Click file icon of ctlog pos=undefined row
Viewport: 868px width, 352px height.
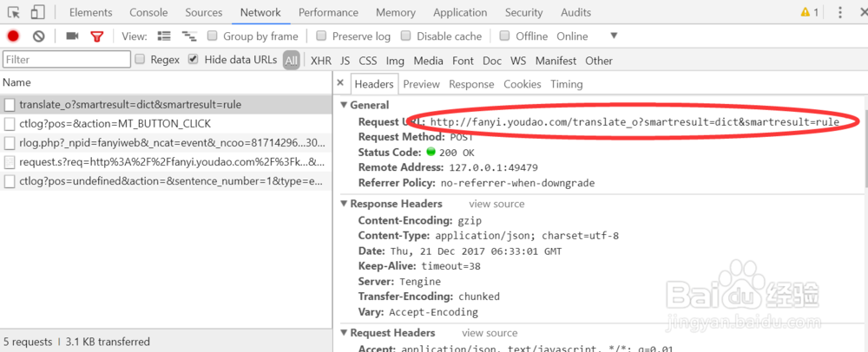click(10, 181)
